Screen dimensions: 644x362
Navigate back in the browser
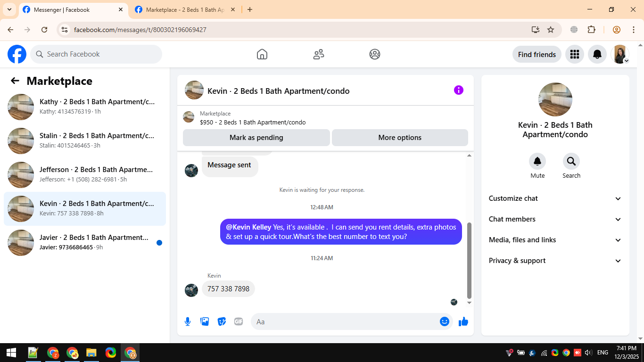[x=10, y=30]
